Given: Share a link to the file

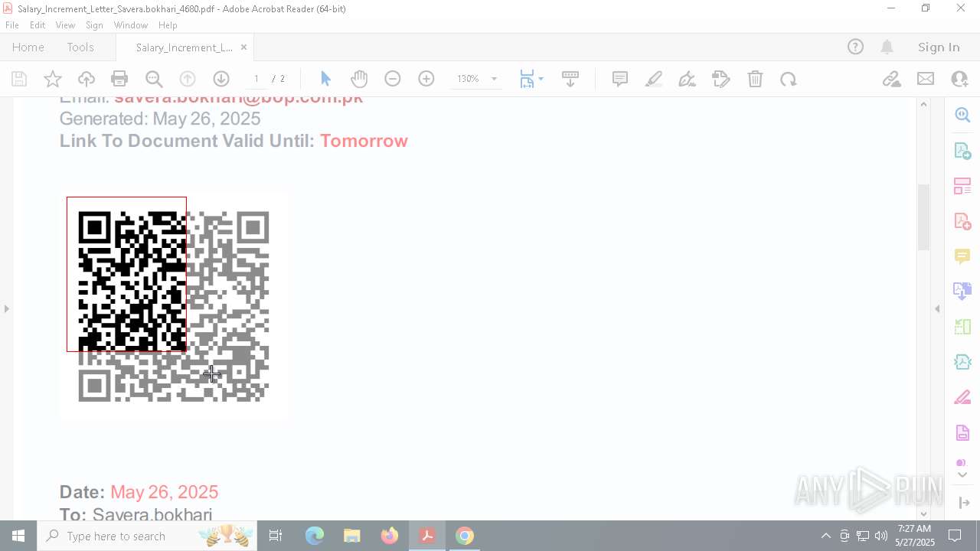Looking at the screenshot, I should [891, 79].
